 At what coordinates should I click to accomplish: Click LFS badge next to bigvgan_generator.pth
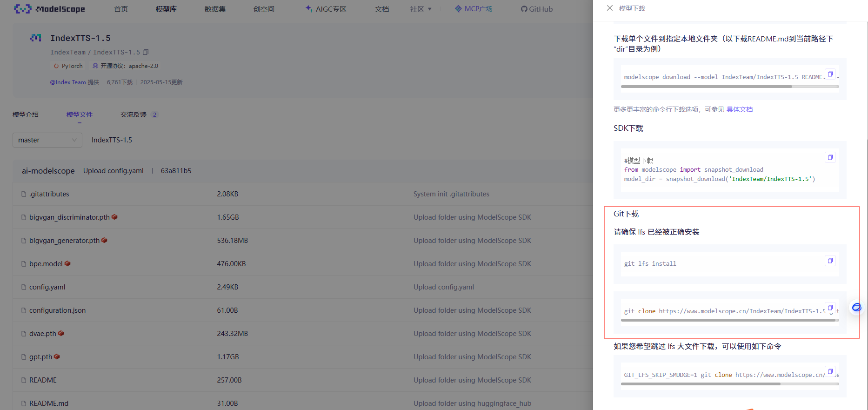click(104, 240)
